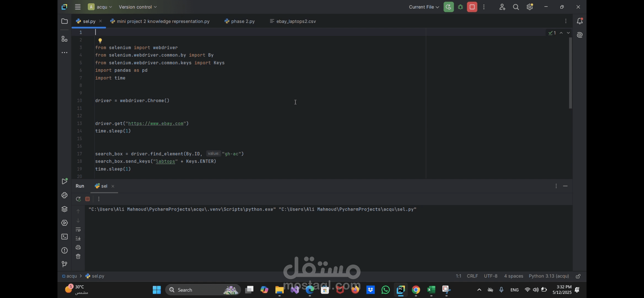644x298 pixels.
Task: Open Git version control tool icon
Action: pos(64,264)
